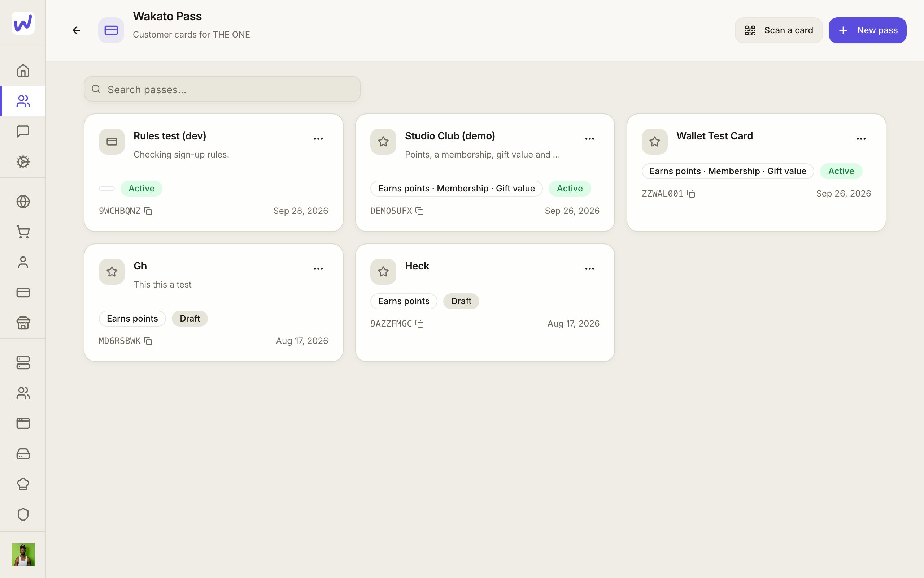This screenshot has height=578, width=924.
Task: Click the Active badge on Wallet Test Card
Action: [x=841, y=171]
